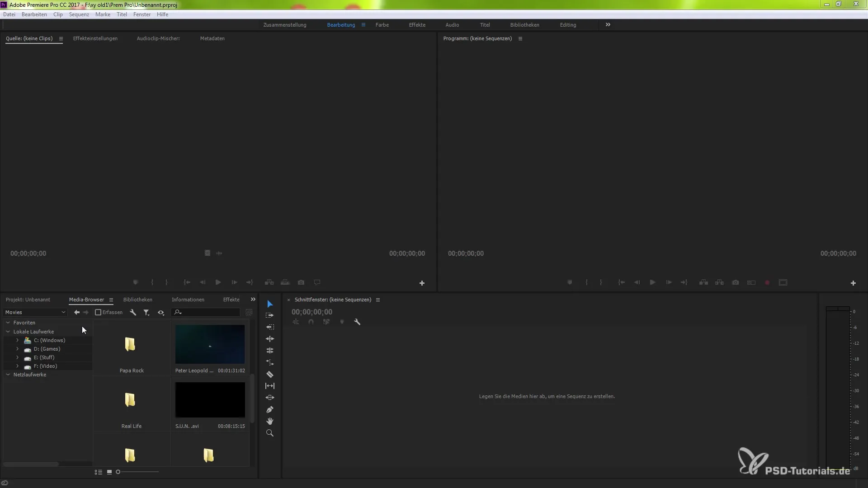
Task: Click Export Frame camera in Program monitor
Action: pyautogui.click(x=736, y=282)
